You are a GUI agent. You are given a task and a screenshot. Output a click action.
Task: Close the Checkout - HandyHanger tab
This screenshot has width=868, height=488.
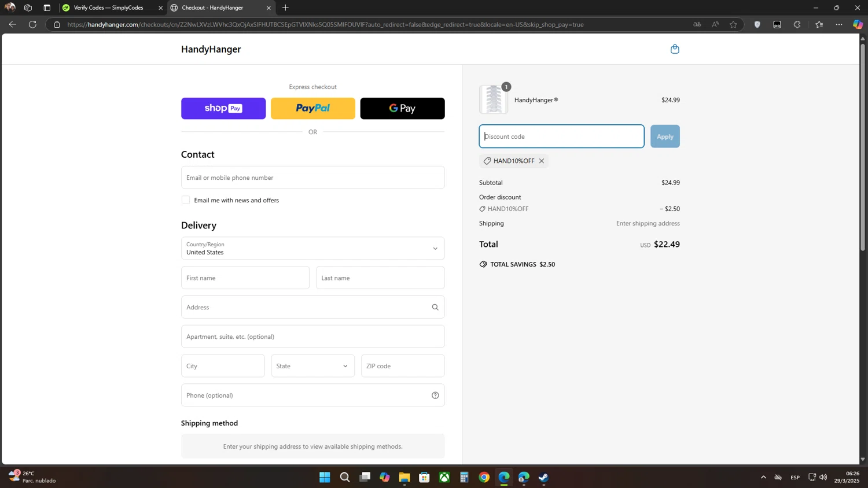pyautogui.click(x=269, y=8)
